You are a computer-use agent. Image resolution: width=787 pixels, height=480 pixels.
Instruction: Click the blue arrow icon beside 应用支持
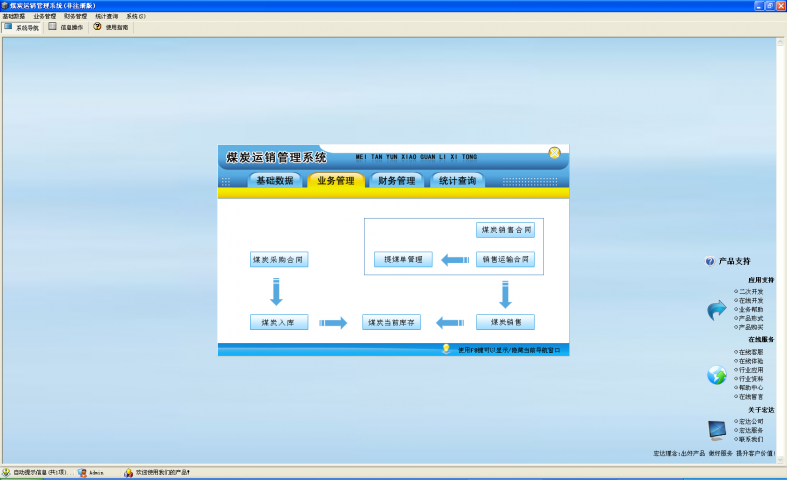716,311
